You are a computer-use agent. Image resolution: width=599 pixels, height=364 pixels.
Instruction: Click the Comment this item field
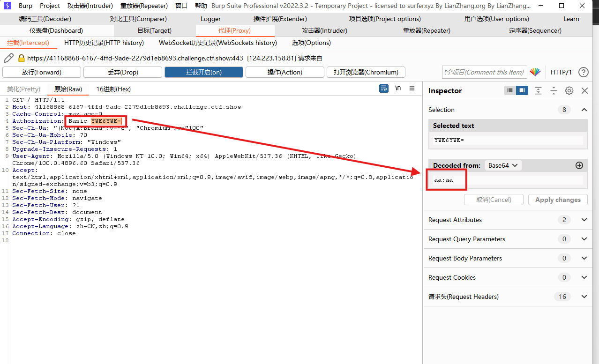485,72
